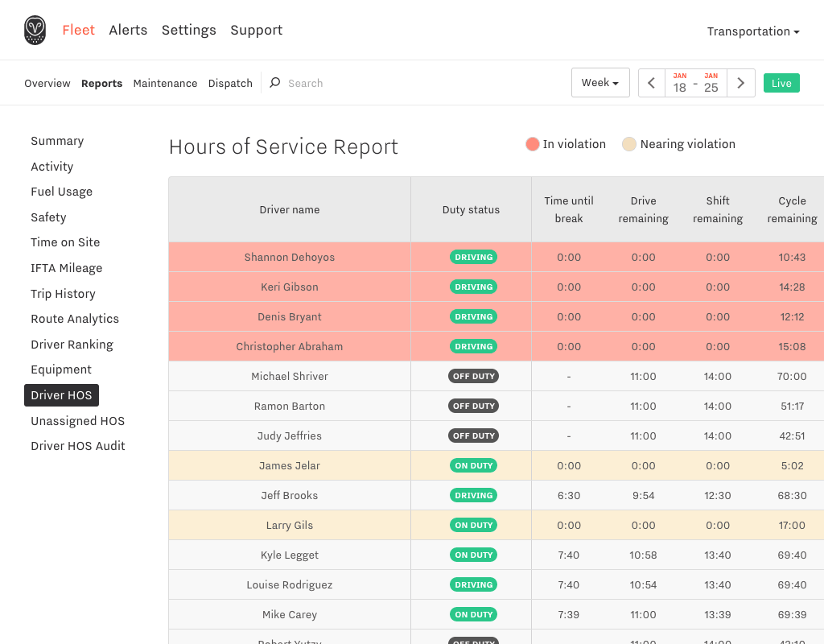Click Michael Shriver's OFF DUTY badge
The image size is (824, 644).
(x=473, y=376)
